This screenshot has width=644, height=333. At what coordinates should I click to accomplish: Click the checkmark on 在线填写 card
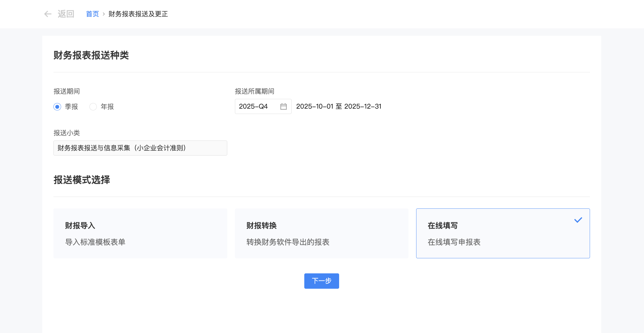[x=578, y=220]
